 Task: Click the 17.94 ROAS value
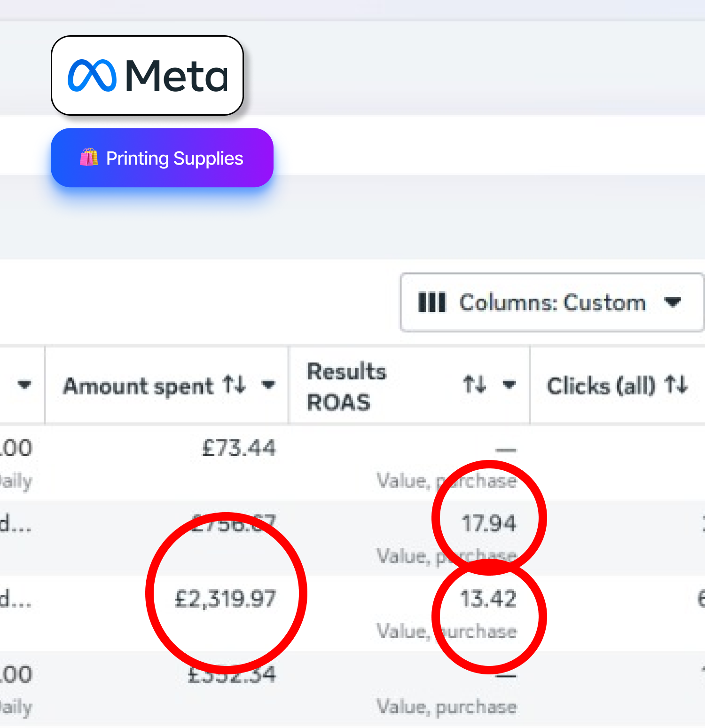click(x=489, y=523)
